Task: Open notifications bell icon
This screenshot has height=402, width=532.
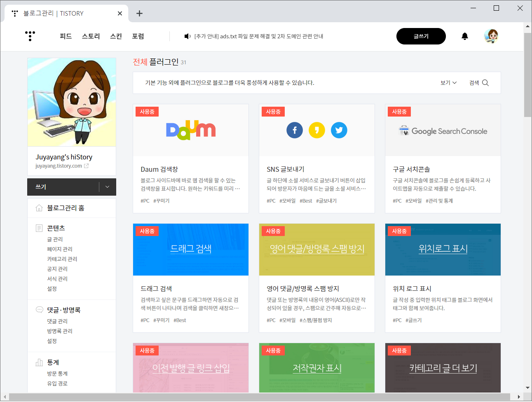Action: click(x=465, y=36)
